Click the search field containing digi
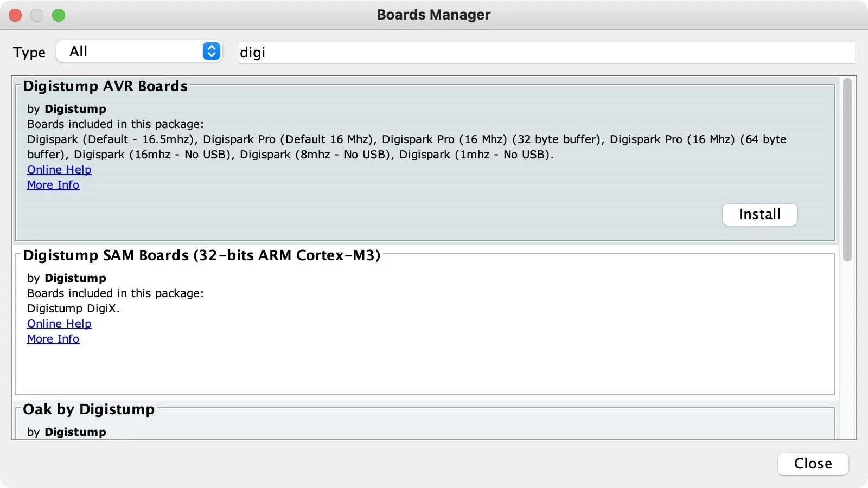868x488 pixels. 547,53
